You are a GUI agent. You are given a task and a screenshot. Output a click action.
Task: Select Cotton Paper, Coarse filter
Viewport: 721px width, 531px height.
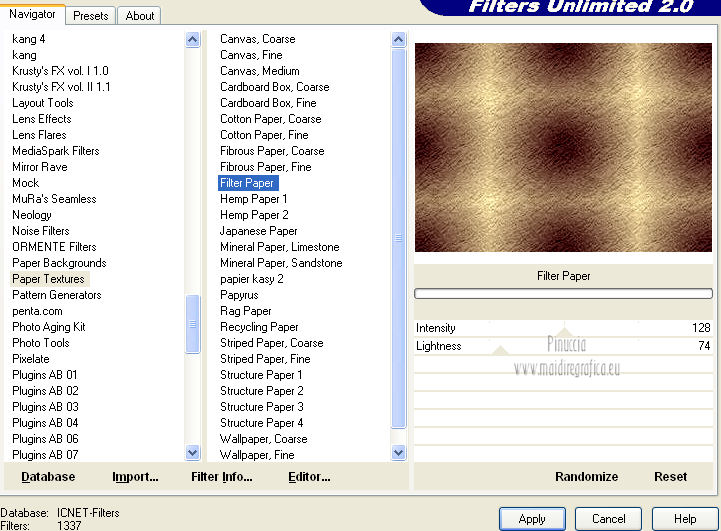tap(271, 119)
